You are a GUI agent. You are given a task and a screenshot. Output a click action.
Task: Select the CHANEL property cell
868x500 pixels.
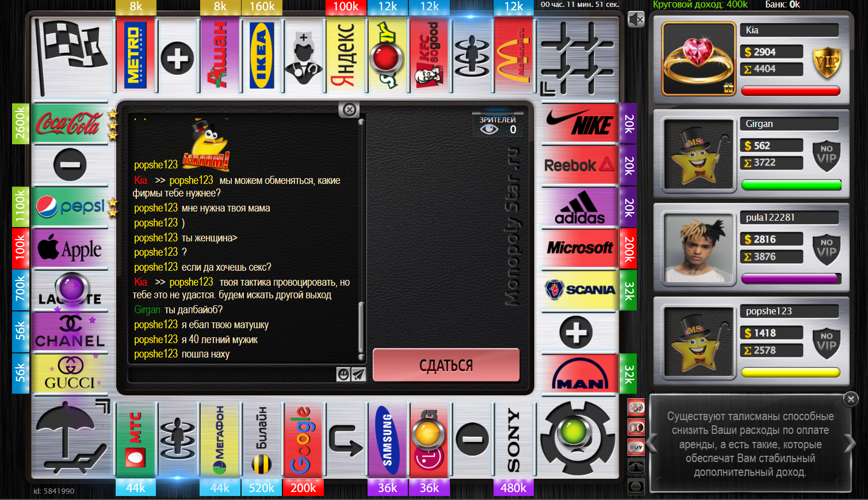[x=70, y=332]
